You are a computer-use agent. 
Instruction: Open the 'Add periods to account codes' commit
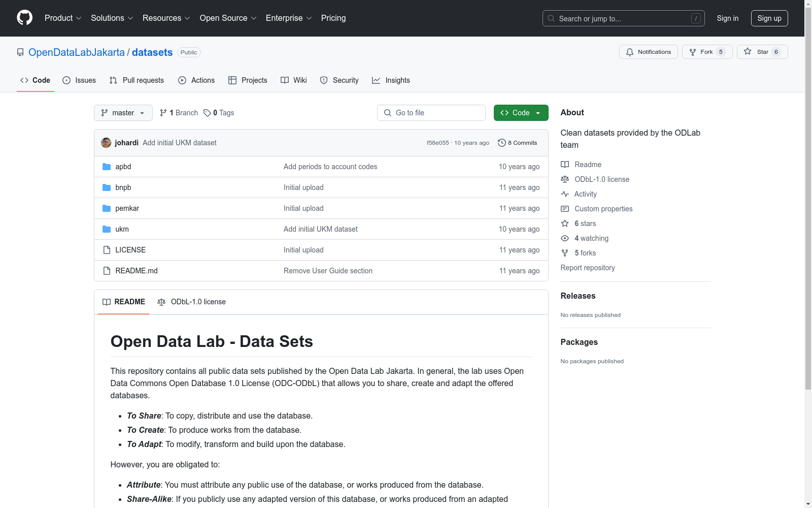(x=330, y=167)
